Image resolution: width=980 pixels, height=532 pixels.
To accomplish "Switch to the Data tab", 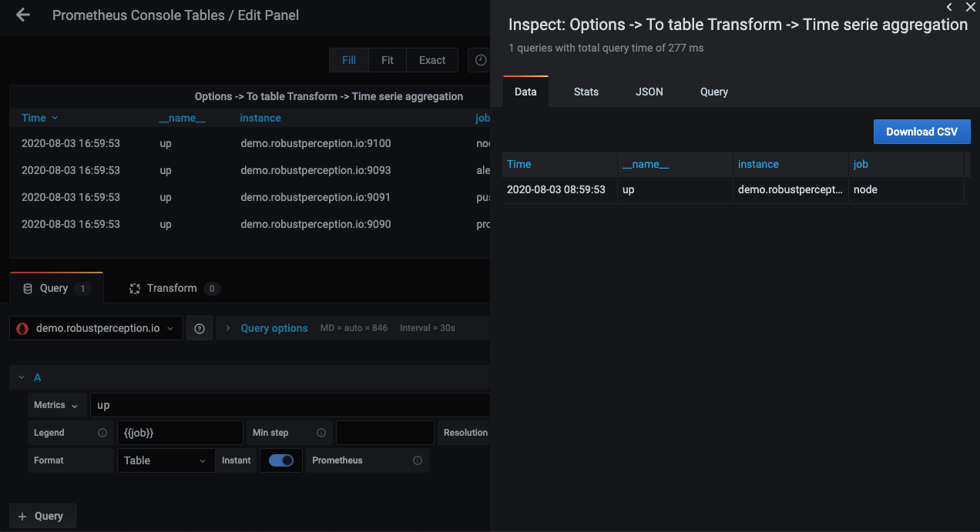I will [525, 92].
